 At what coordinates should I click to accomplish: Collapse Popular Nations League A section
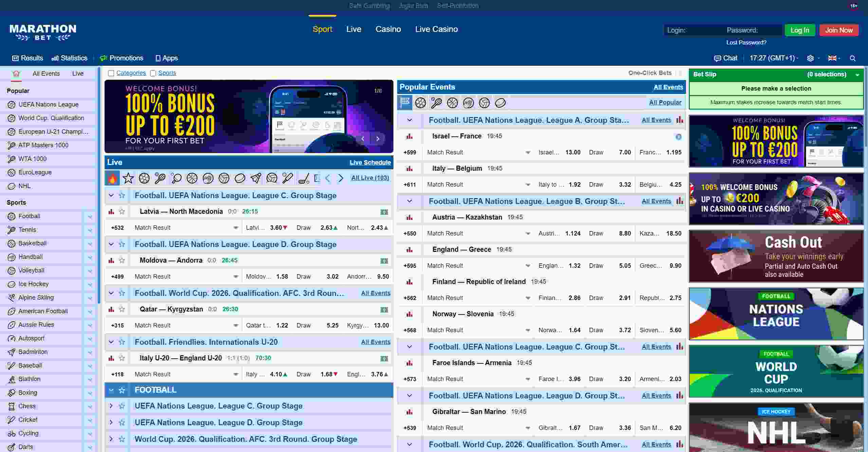click(x=410, y=120)
